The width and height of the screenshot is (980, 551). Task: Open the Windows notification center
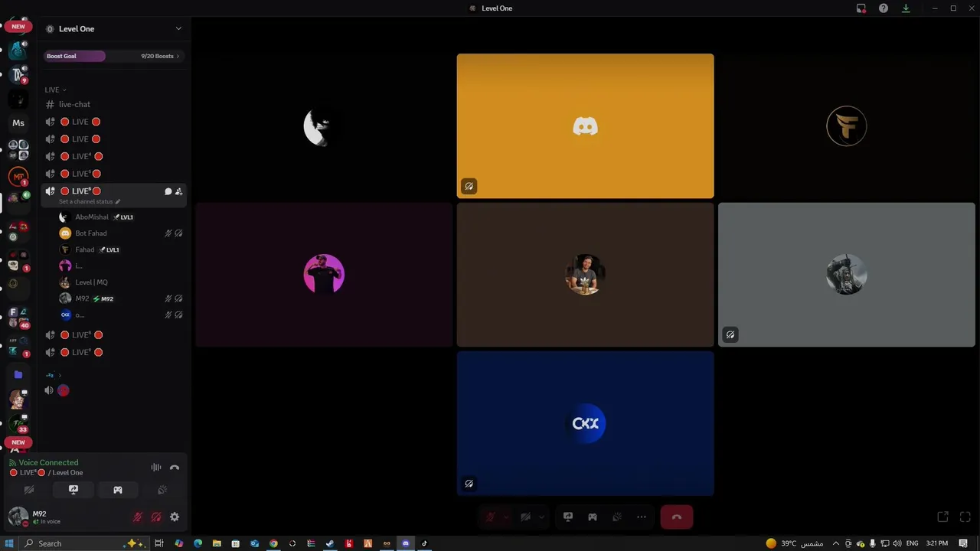pos(963,543)
